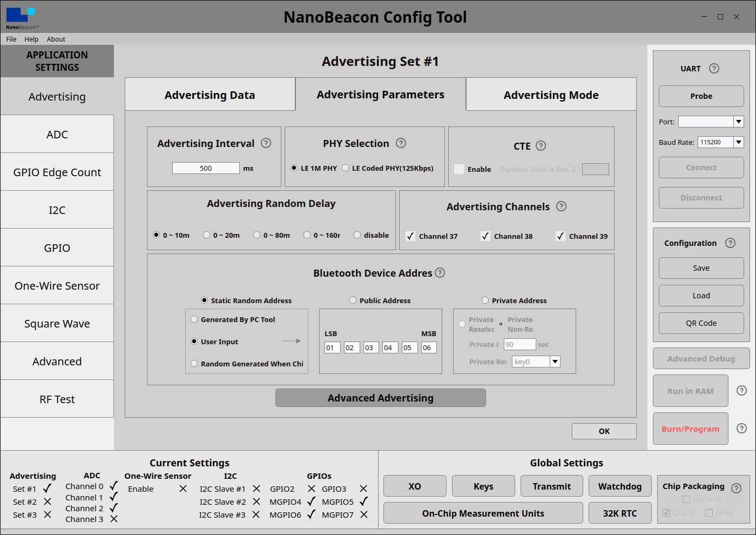The width and height of the screenshot is (756, 535).
Task: Click the Set #3 cross status icon
Action: (x=48, y=514)
